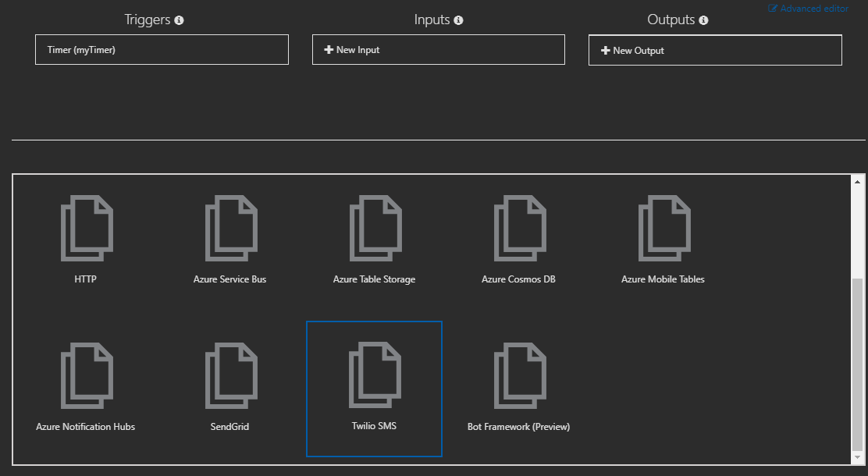Viewport: 868px width, 476px height.
Task: Click the Twilio SMS label text
Action: point(374,426)
